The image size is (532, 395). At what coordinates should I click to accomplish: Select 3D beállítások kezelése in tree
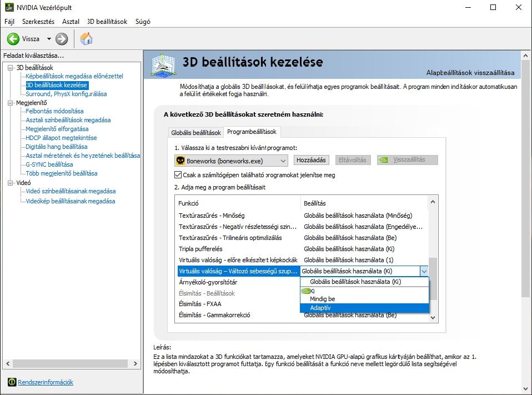(x=57, y=85)
